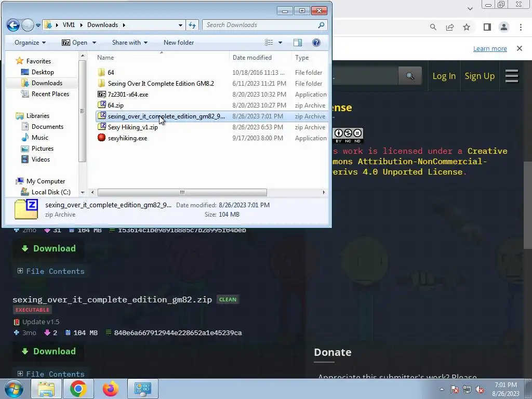Open Music library in sidebar
The width and height of the screenshot is (532, 399).
tap(39, 137)
